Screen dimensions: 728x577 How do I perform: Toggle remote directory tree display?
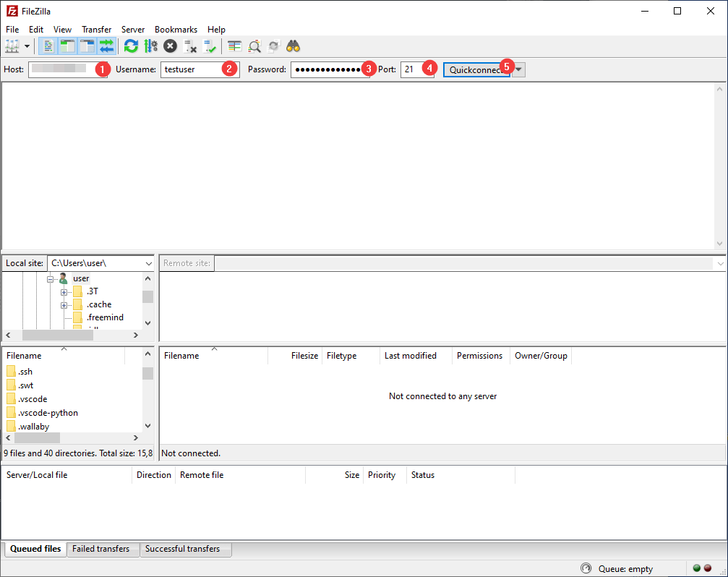pos(87,46)
